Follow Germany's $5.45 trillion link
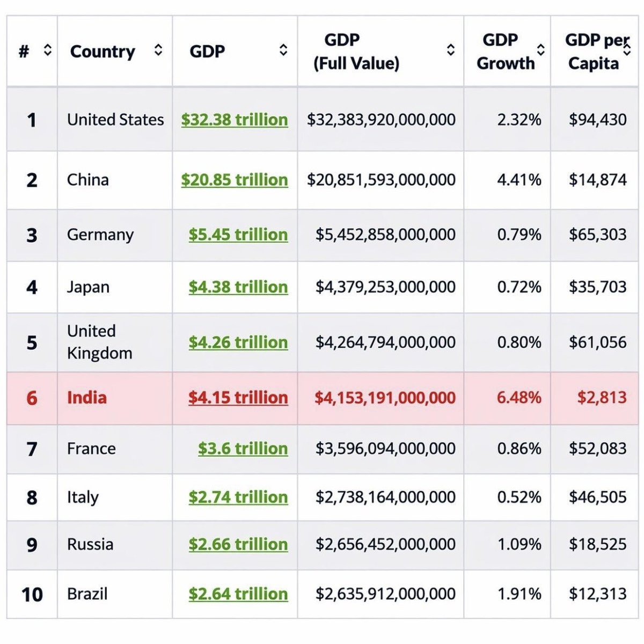The height and width of the screenshot is (644, 644). (238, 235)
